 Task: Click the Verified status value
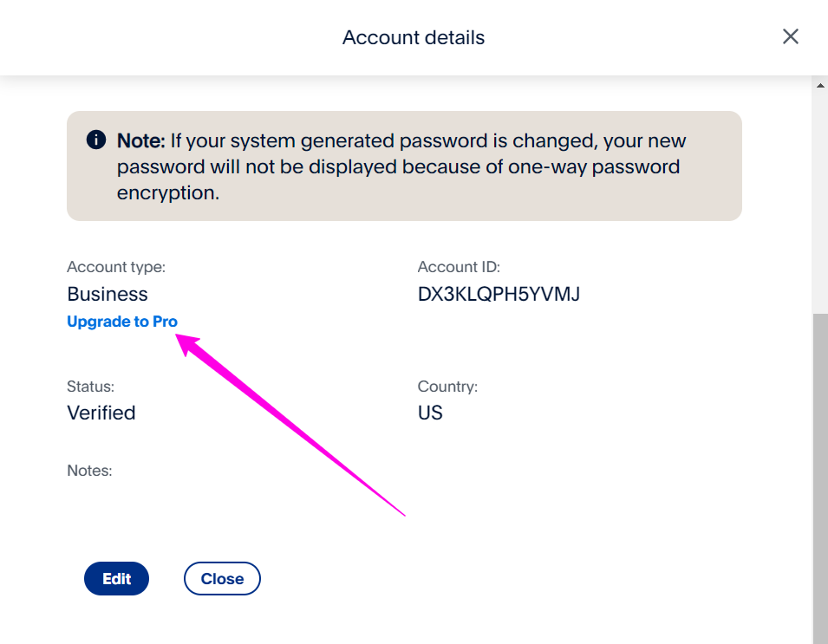[x=101, y=413]
